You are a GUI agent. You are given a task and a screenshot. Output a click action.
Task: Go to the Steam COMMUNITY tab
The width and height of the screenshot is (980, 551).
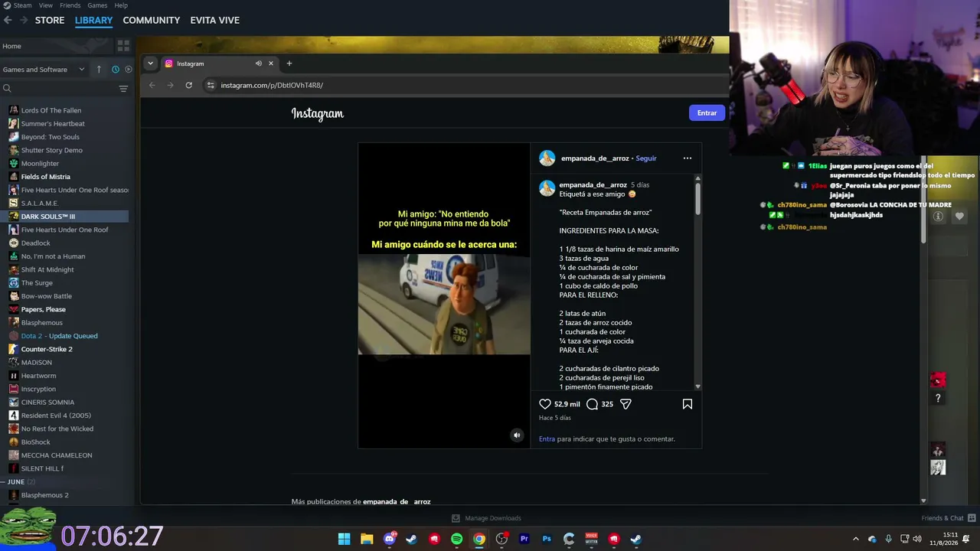(x=152, y=20)
